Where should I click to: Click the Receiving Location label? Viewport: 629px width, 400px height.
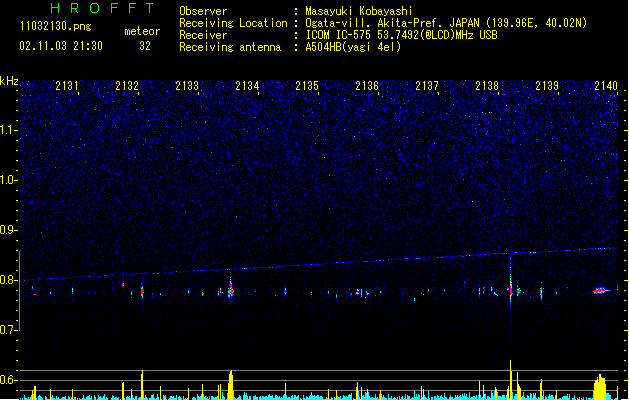(x=233, y=23)
